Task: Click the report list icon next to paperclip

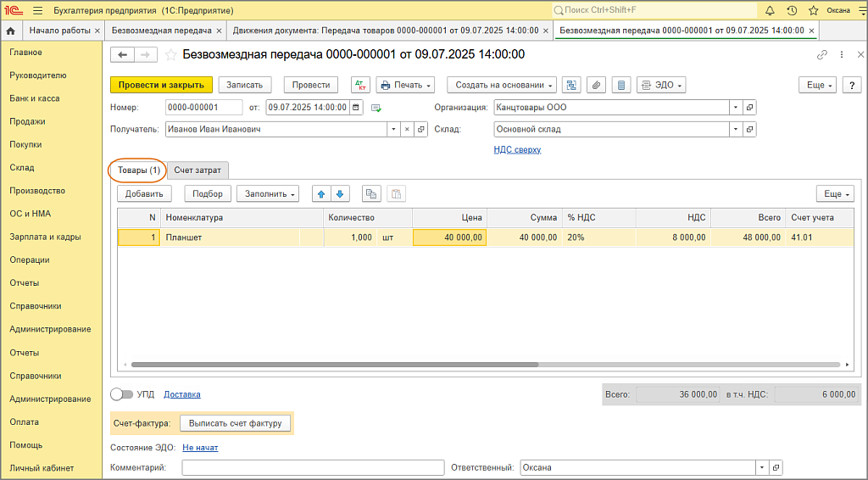Action: pos(621,86)
